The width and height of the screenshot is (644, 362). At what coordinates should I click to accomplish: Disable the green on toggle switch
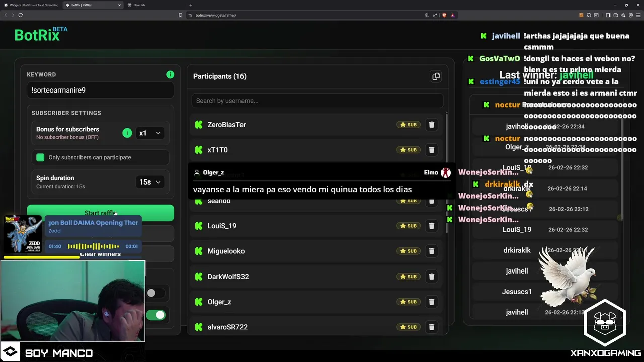[156, 315]
